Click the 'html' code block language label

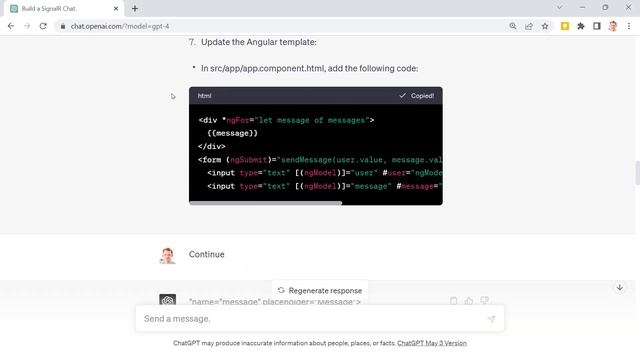tap(204, 96)
